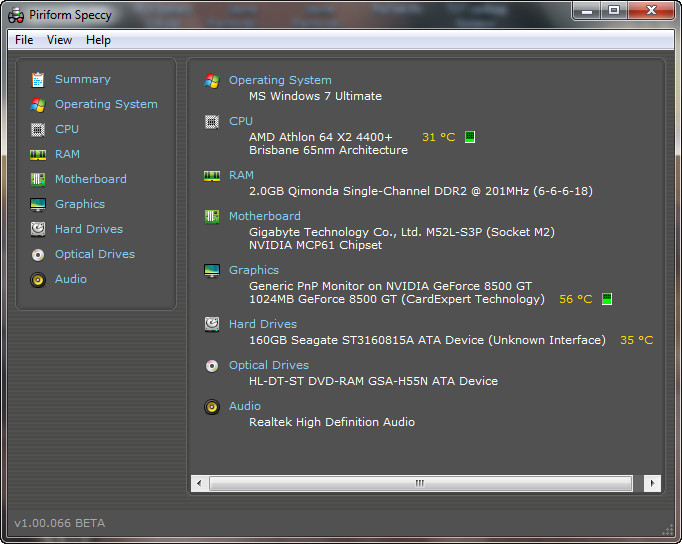Click the CPU chip icon in sidebar
682x544 pixels.
pos(38,130)
